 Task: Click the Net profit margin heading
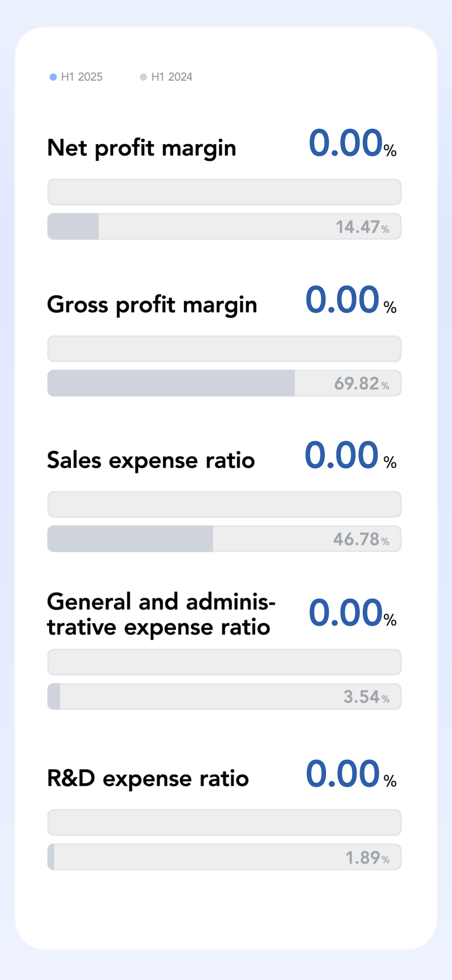coord(141,148)
